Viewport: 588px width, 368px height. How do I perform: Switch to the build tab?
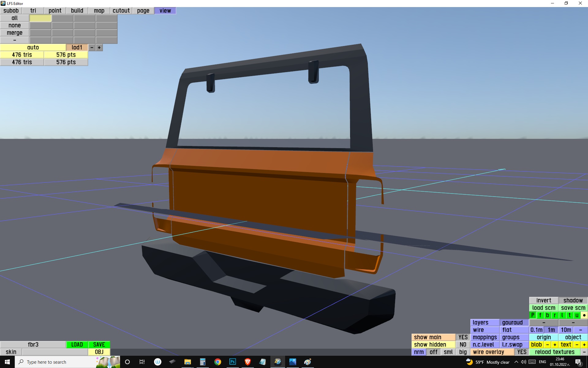[77, 10]
